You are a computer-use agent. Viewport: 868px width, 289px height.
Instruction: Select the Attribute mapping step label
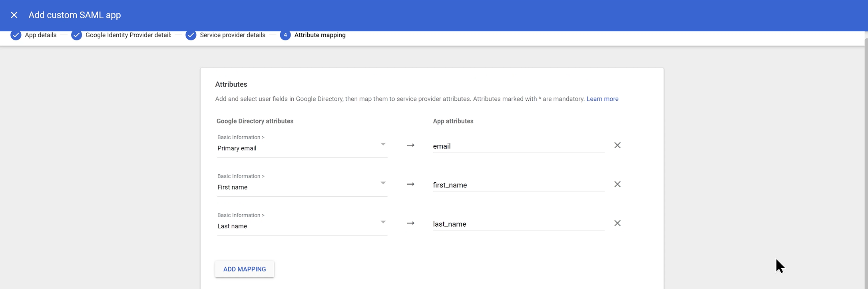[320, 35]
